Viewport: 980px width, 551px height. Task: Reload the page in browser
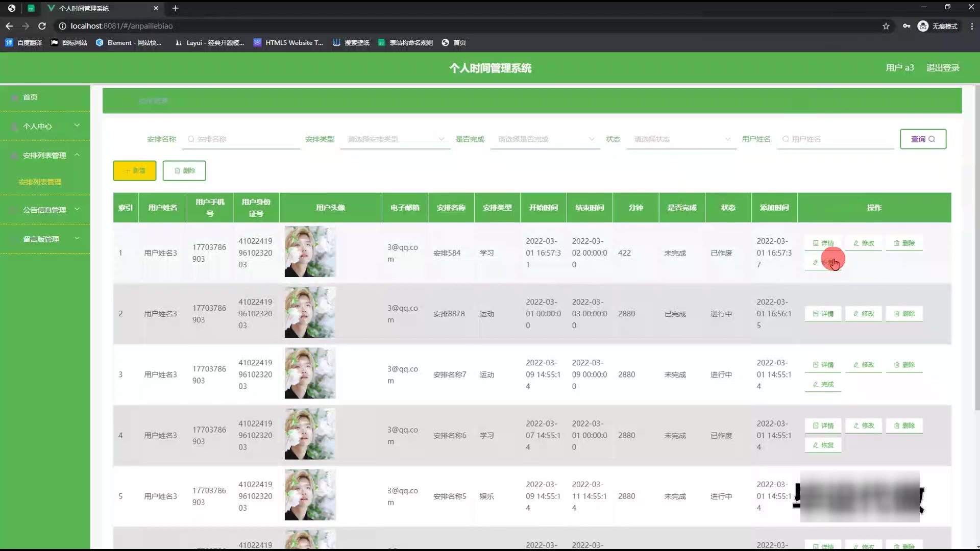(x=42, y=26)
